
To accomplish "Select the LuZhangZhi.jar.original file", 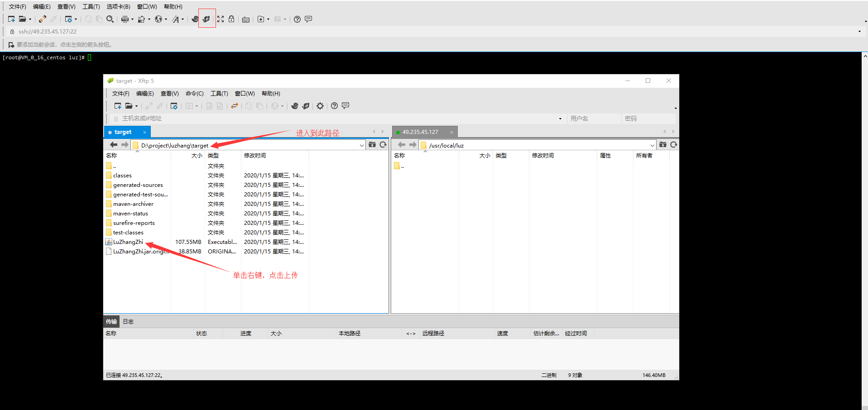I will (138, 252).
